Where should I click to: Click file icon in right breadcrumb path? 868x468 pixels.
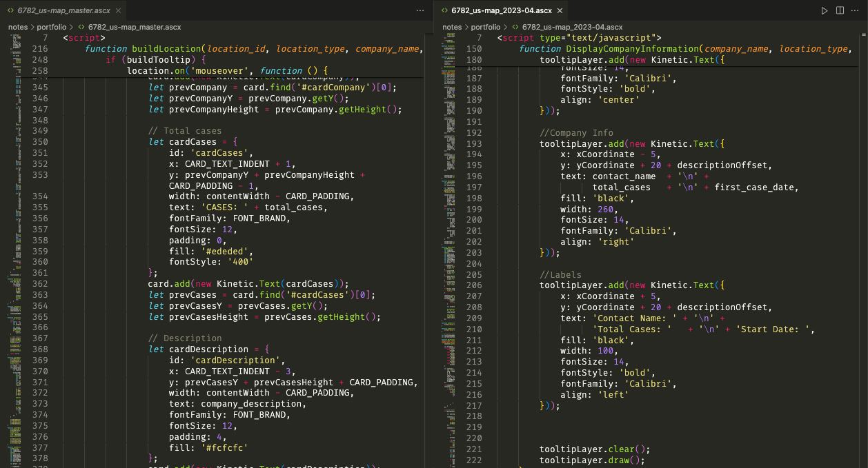(515, 27)
